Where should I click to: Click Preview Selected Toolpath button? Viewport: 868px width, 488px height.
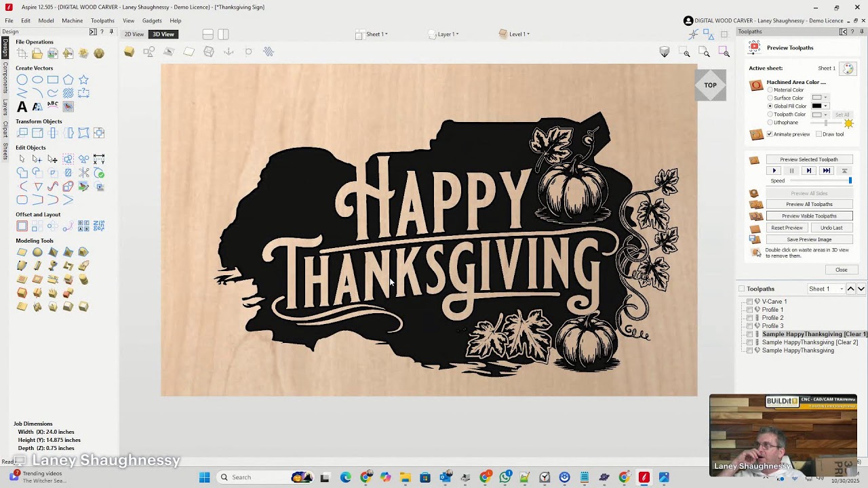pyautogui.click(x=809, y=159)
